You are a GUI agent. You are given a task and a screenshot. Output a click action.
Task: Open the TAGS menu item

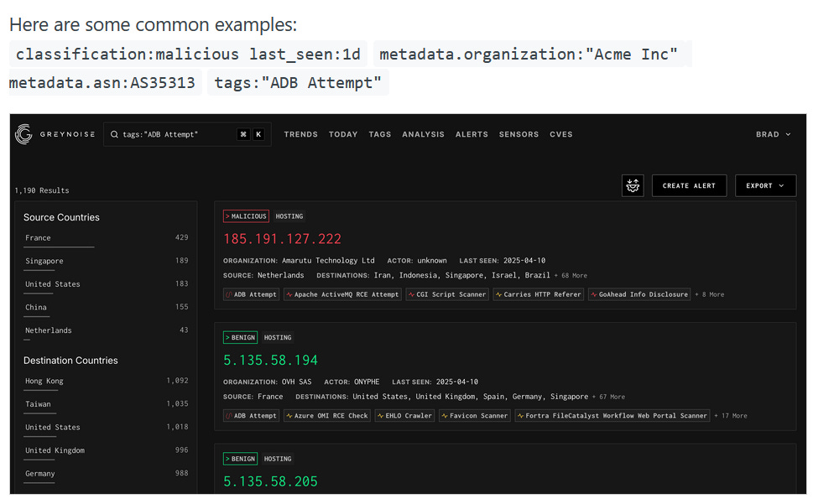[x=379, y=134]
